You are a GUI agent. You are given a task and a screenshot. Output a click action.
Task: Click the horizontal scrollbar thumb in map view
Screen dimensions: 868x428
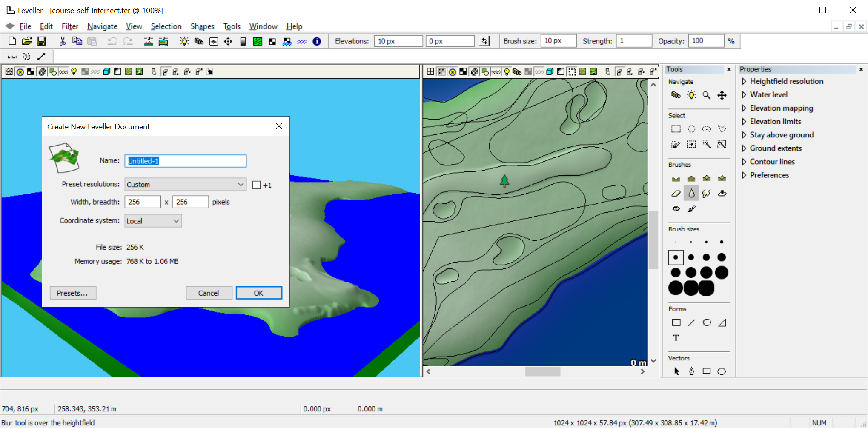(x=542, y=371)
